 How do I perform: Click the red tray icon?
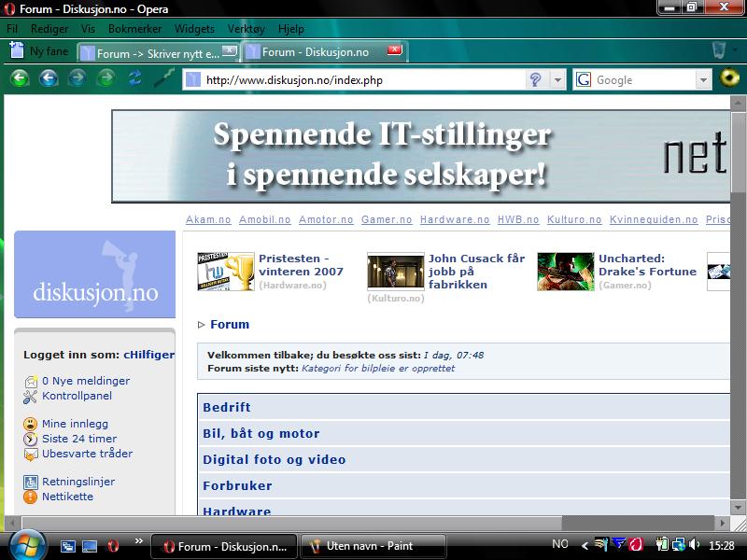coord(636,544)
